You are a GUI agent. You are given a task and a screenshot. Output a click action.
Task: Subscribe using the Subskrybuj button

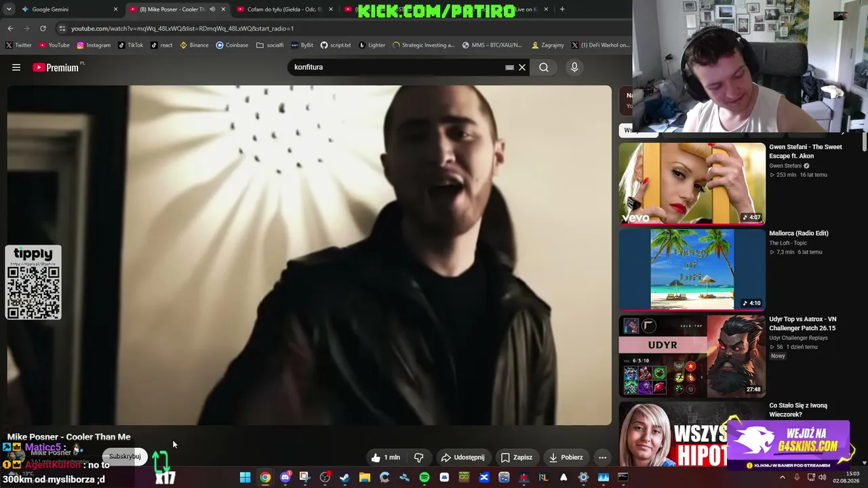pyautogui.click(x=125, y=456)
